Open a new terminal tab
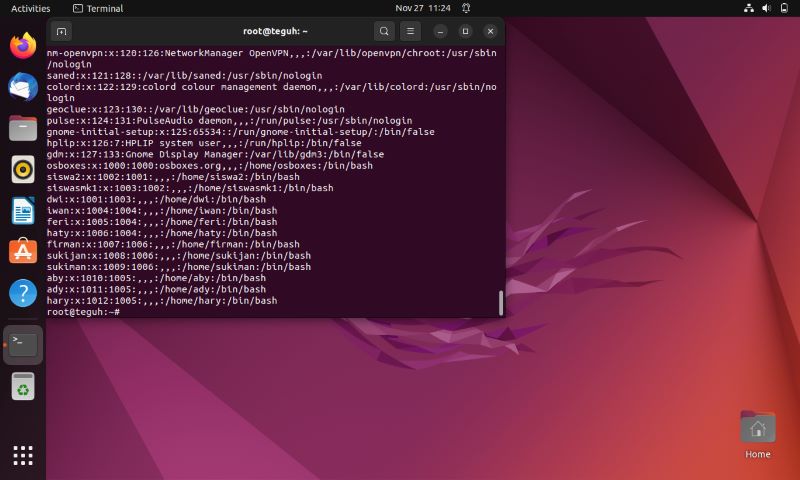This screenshot has height=480, width=800. click(x=61, y=32)
